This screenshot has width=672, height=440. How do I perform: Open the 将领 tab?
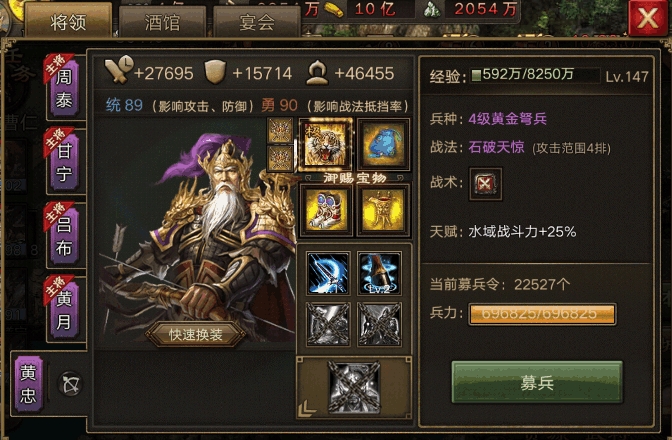click(x=69, y=21)
